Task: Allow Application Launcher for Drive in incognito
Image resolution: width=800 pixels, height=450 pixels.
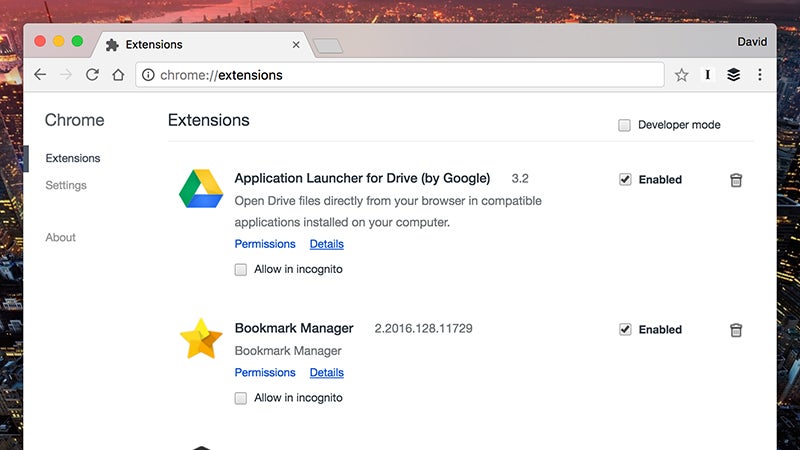Action: [x=241, y=270]
